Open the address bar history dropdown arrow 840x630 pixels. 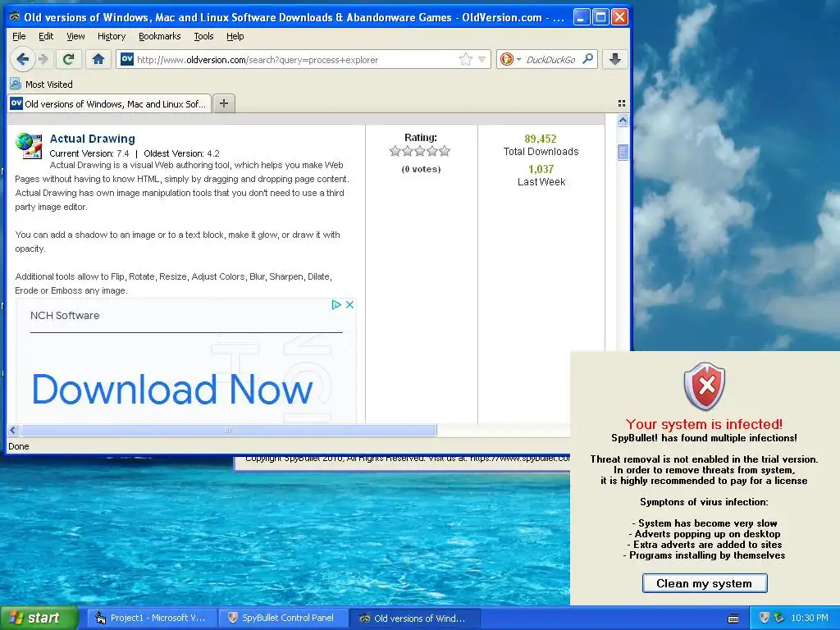482,59
